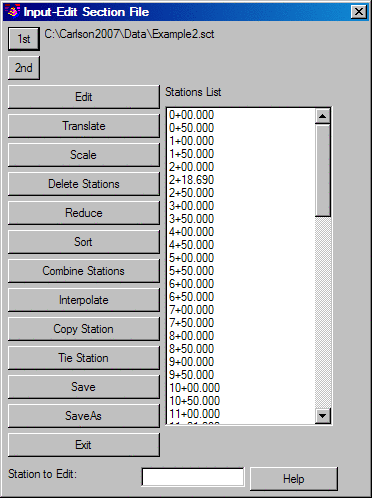The height and width of the screenshot is (498, 372).
Task: Select Delete Stations
Action: tap(84, 184)
